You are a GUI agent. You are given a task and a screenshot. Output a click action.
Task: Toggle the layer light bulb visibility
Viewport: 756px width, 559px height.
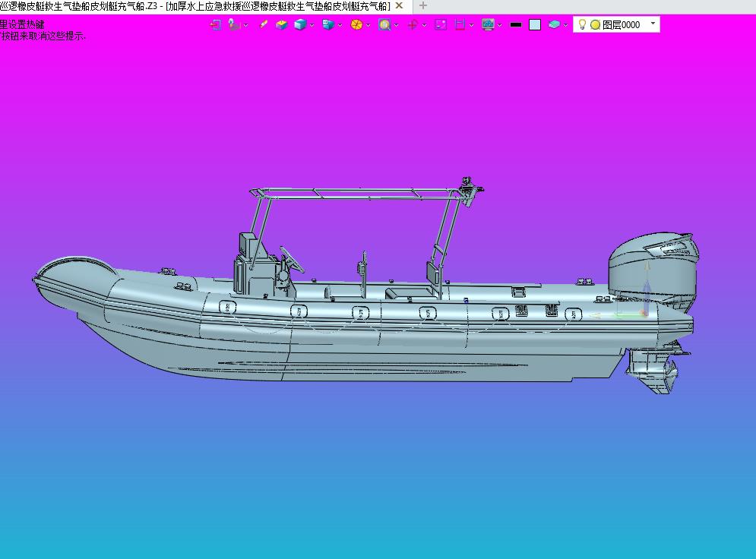click(582, 24)
